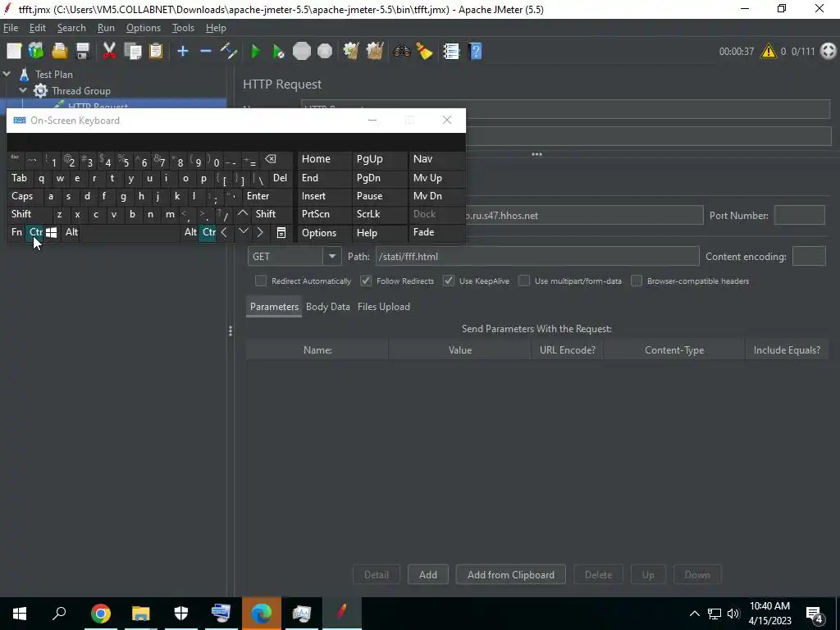
Task: Toggle the ScrLk key on On-Screen Keyboard
Action: click(379, 214)
